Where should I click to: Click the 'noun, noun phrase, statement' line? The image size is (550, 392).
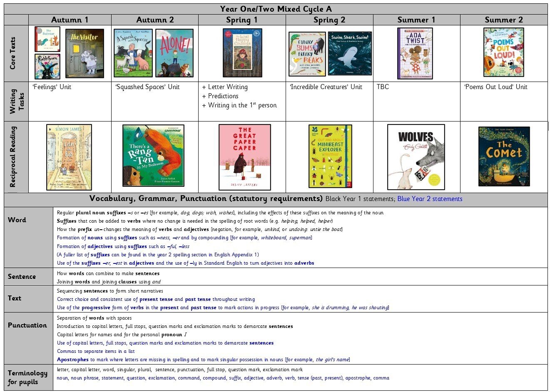(223, 378)
